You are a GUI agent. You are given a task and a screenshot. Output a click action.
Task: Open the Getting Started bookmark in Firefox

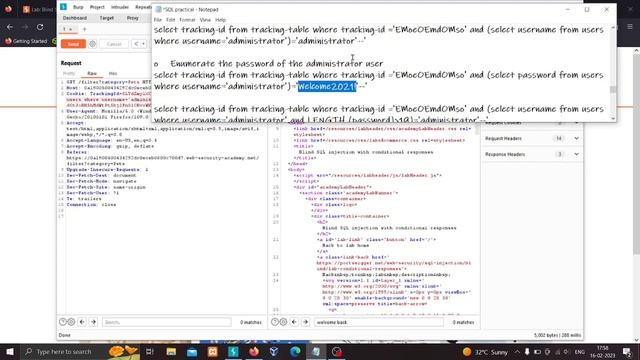point(26,41)
